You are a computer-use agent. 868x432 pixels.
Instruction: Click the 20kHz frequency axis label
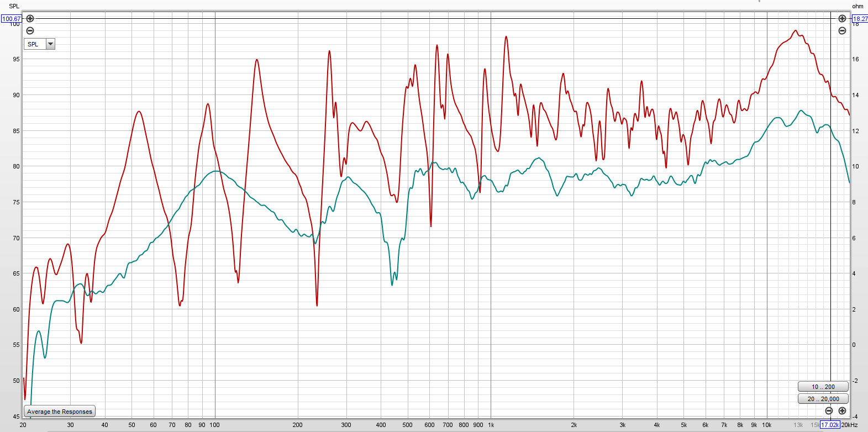point(849,425)
